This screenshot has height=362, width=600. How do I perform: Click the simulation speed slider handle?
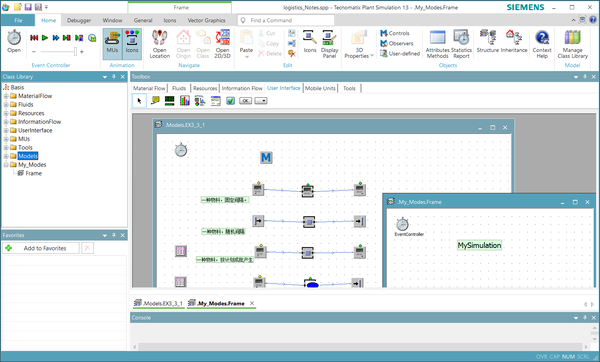(75, 51)
